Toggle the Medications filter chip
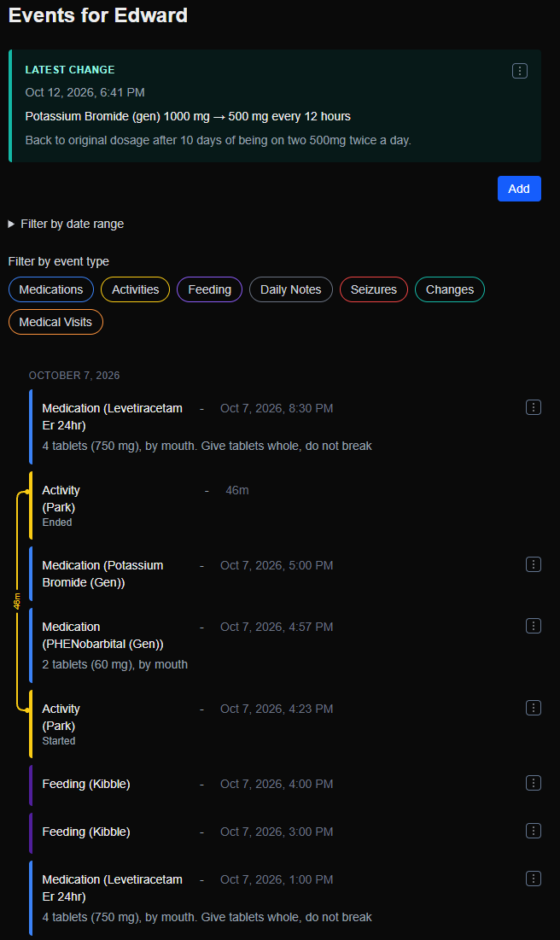560x940 pixels. coord(51,289)
